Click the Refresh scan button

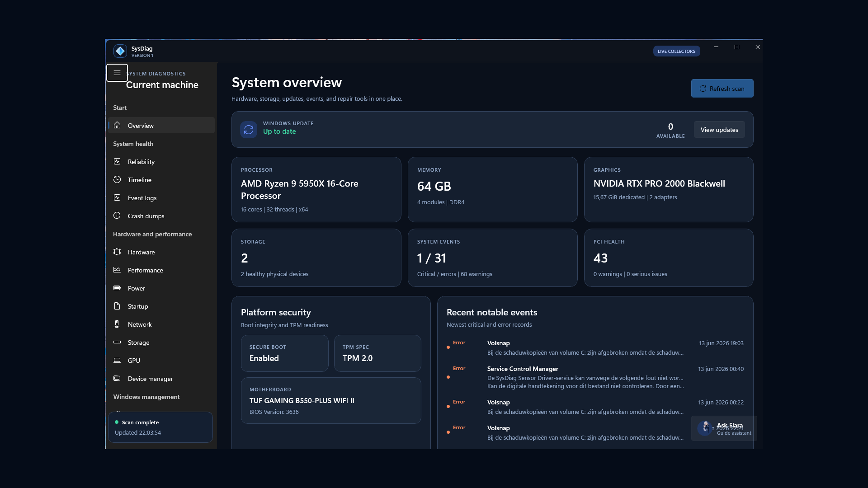tap(722, 89)
